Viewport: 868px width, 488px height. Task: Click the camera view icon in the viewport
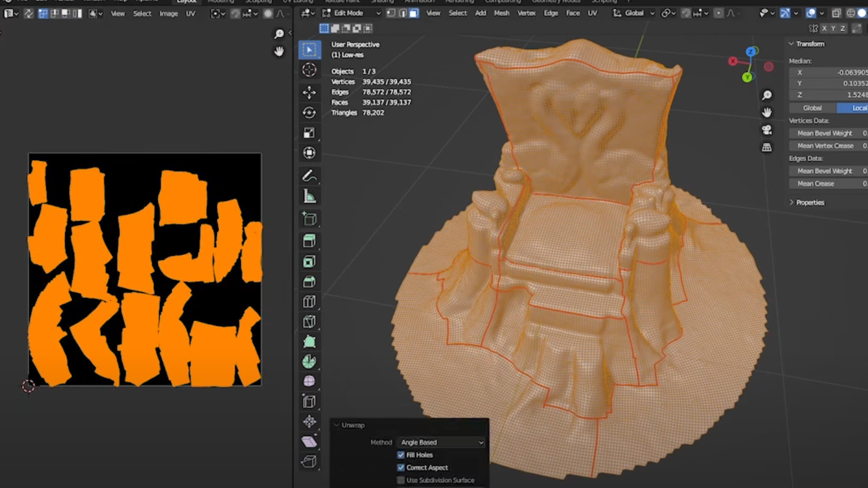(766, 130)
